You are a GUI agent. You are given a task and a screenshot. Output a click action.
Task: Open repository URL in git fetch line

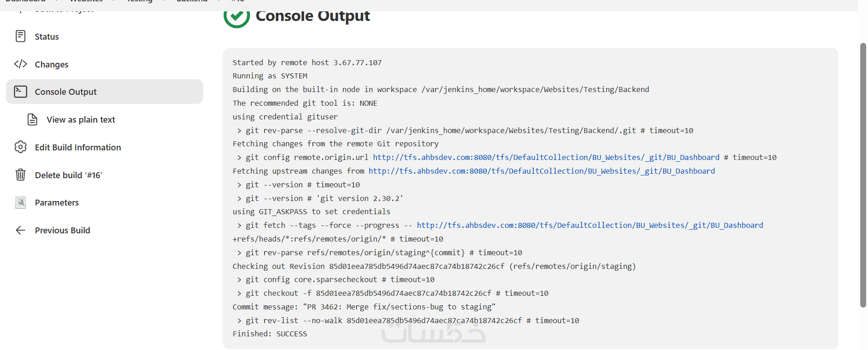[590, 225]
